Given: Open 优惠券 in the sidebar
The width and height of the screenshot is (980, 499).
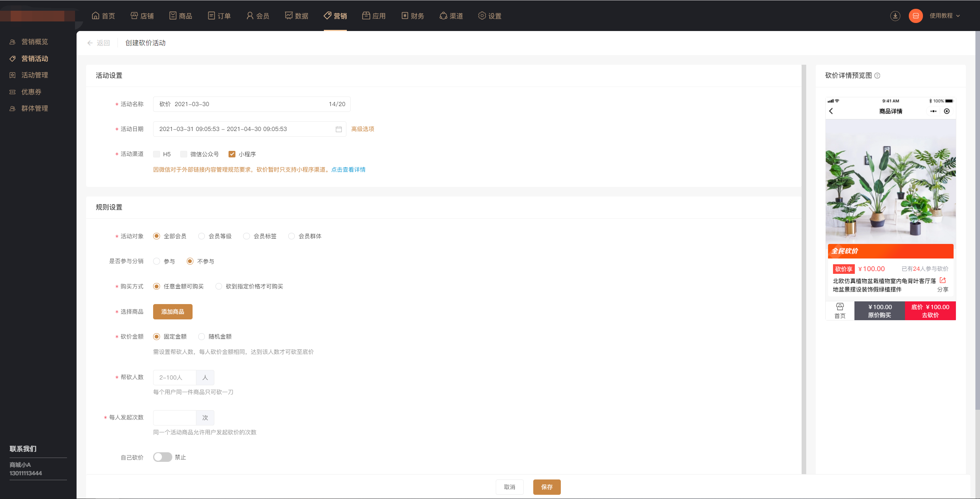Looking at the screenshot, I should (x=31, y=92).
